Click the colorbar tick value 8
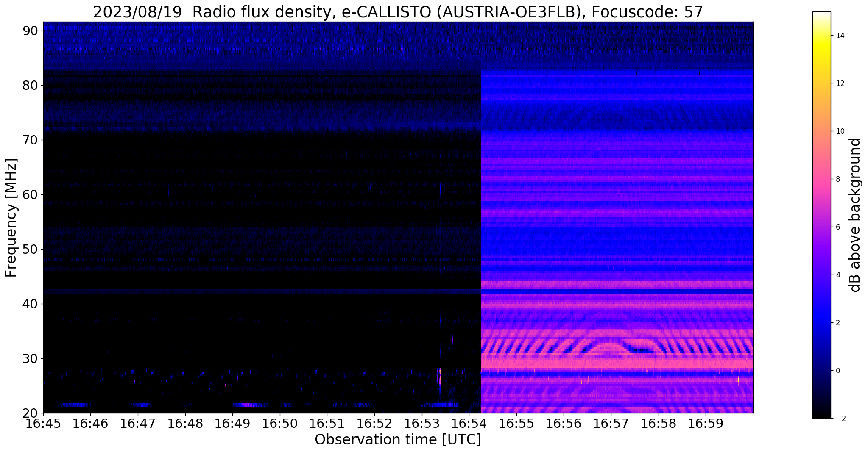 click(x=837, y=179)
